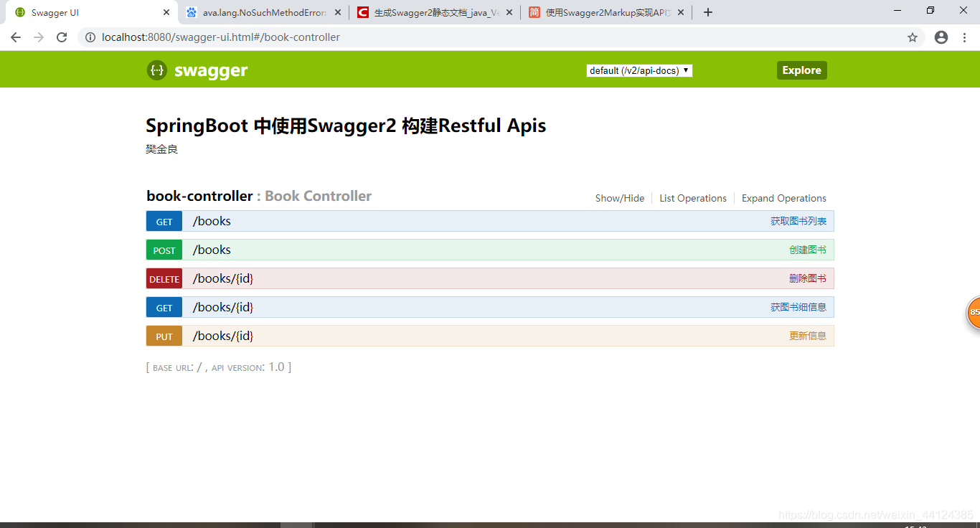The height and width of the screenshot is (528, 980).
Task: Click the orange PUT badge
Action: [164, 336]
